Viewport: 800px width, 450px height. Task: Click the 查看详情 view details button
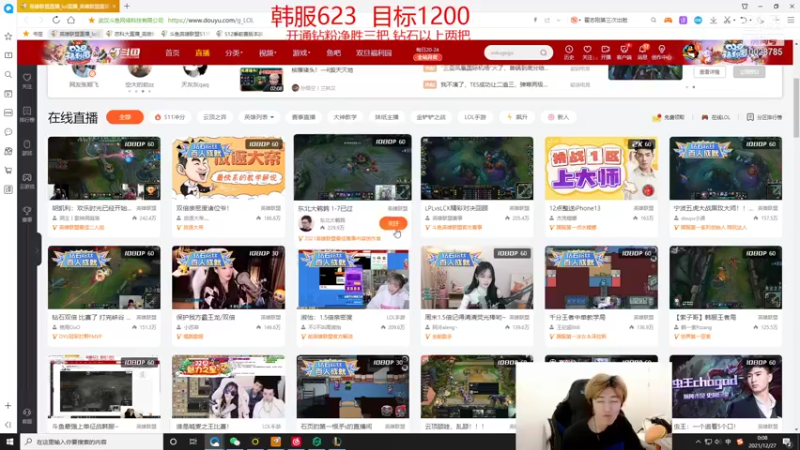pyautogui.click(x=709, y=72)
